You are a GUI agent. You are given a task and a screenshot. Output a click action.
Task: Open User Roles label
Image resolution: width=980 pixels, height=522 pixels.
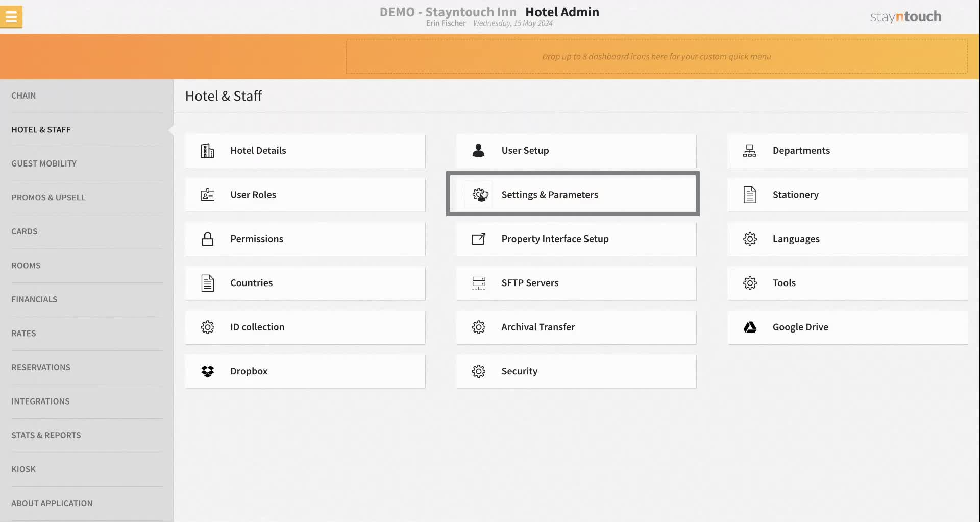pos(253,195)
